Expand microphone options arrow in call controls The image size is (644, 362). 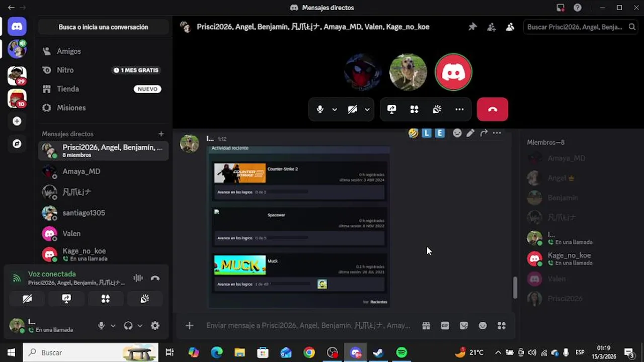click(335, 110)
